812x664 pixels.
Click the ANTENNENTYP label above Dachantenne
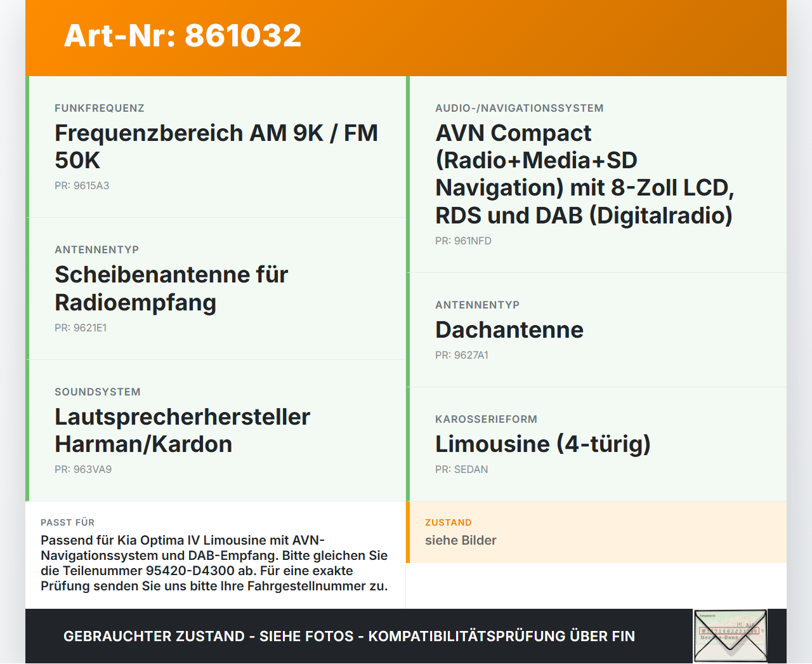[477, 305]
